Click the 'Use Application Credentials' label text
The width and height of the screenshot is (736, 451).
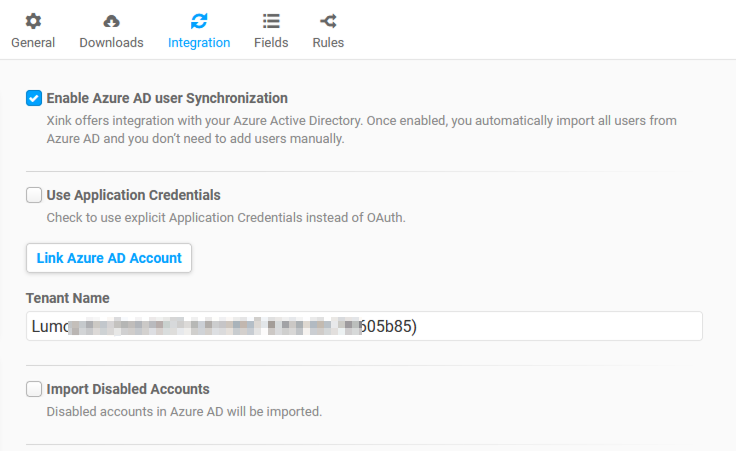point(133,195)
